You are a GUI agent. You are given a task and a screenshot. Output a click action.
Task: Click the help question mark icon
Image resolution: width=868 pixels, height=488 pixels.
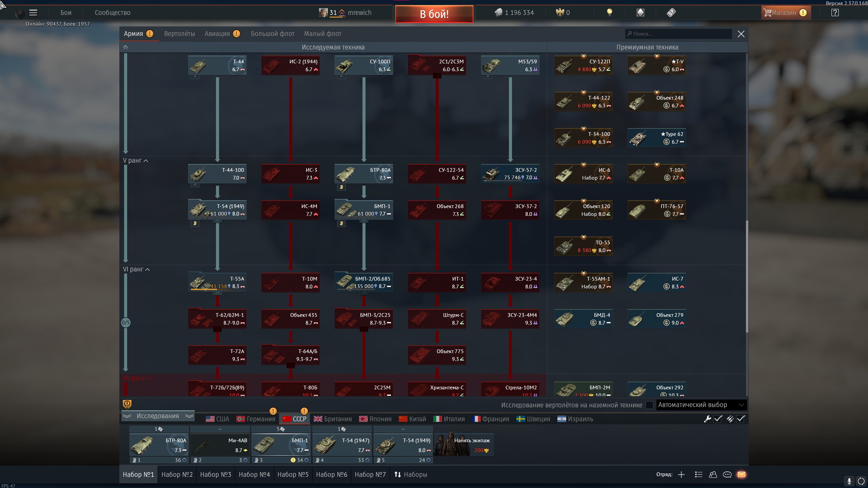coord(835,13)
